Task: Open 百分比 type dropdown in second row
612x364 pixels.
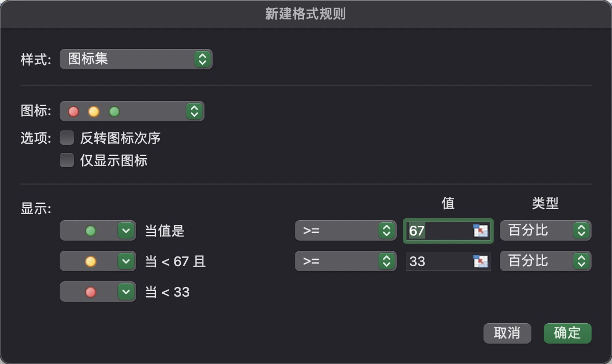Action: point(545,262)
